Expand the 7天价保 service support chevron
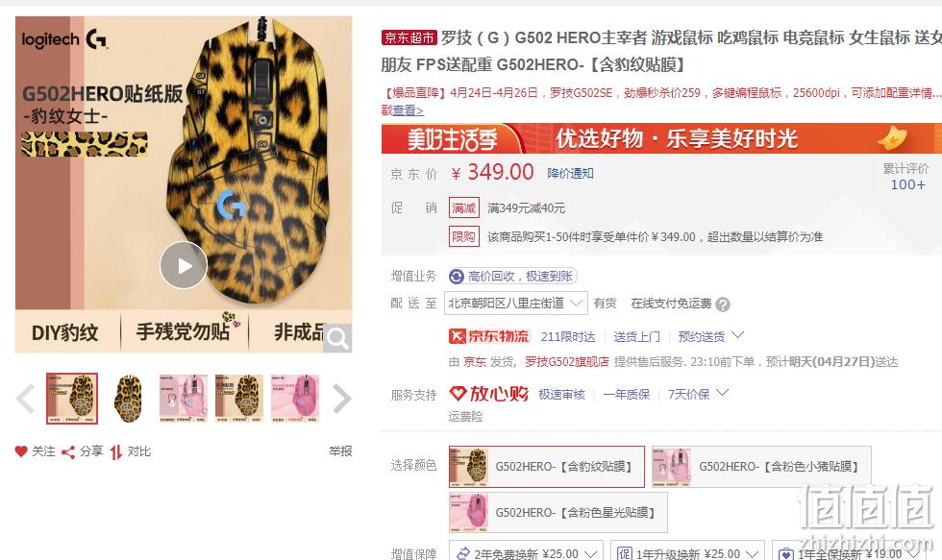The image size is (942, 560). point(722,393)
